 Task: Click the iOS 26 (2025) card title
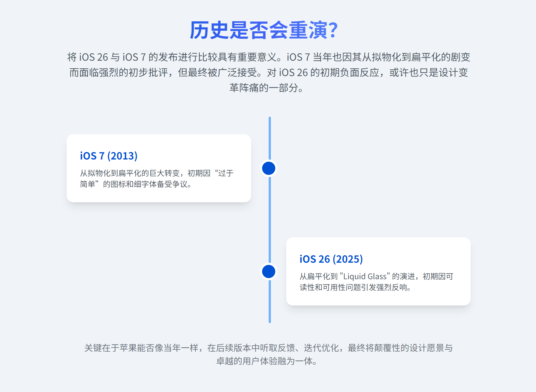pos(331,259)
